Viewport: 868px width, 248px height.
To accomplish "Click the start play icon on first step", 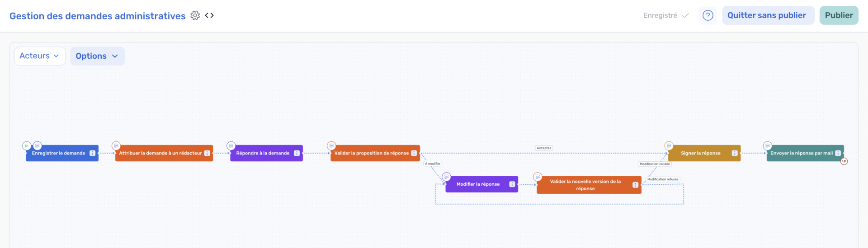I will (x=27, y=146).
